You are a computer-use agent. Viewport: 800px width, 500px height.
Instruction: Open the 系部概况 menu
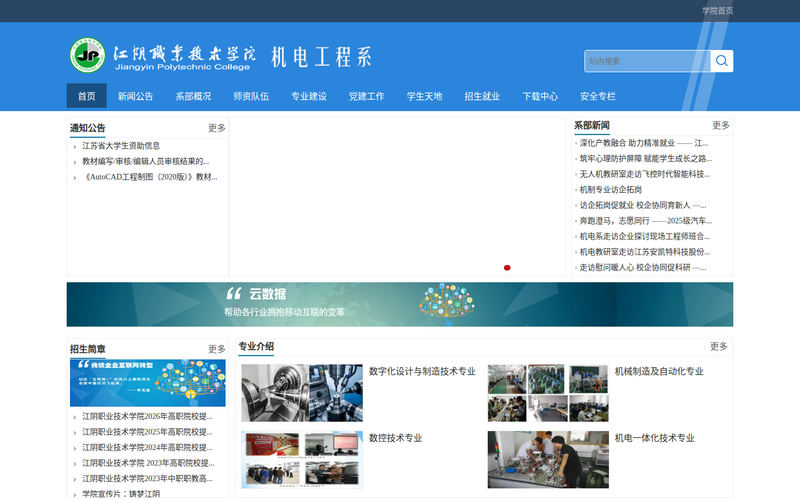click(193, 96)
